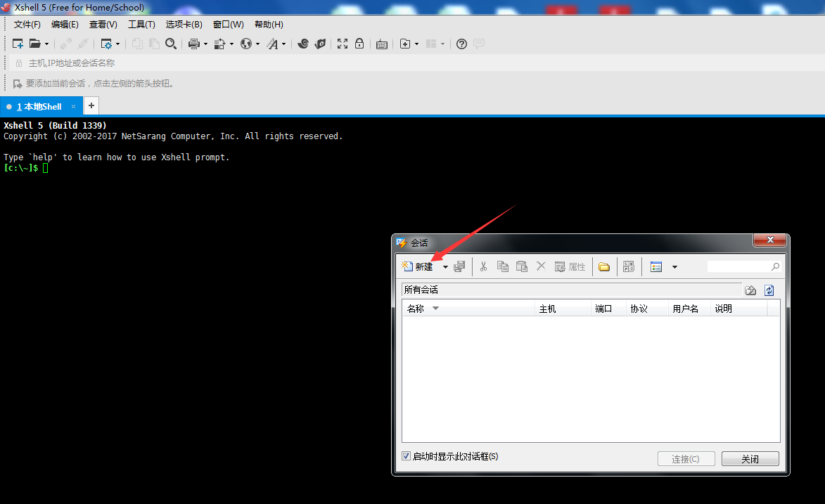Screen dimensions: 825x504
Task: Launch Xftp with the spiral icon
Action: 303,44
